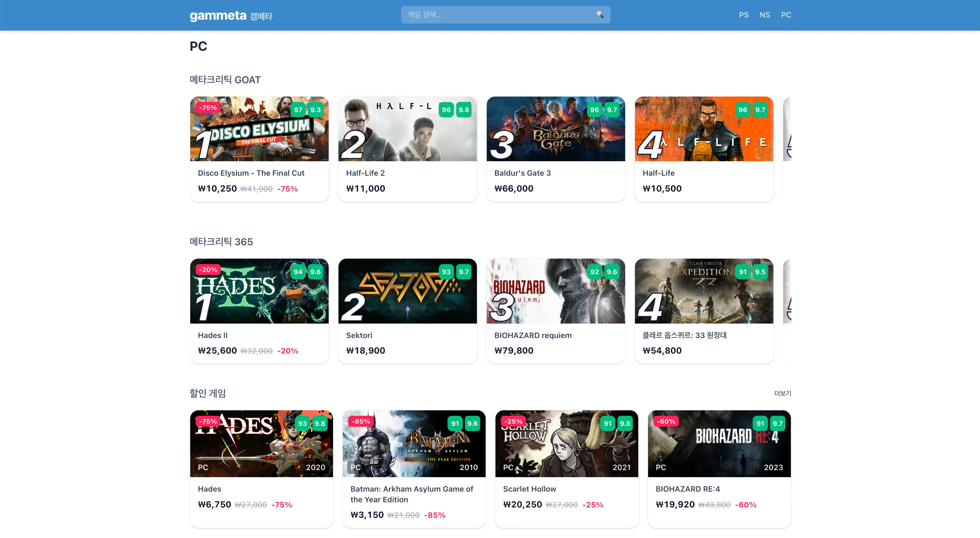Click the -20% badge on Hades II

coord(208,270)
